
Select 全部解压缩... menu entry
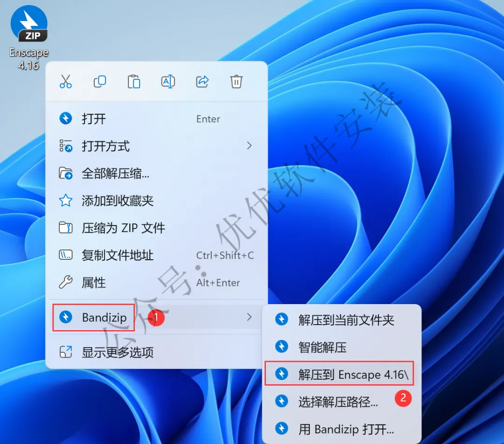click(157, 173)
